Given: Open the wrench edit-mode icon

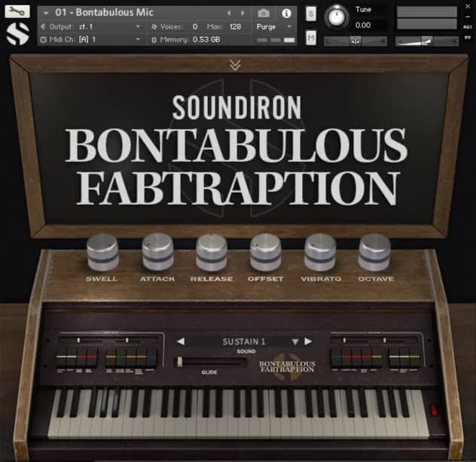Looking at the screenshot, I should coord(17,11).
